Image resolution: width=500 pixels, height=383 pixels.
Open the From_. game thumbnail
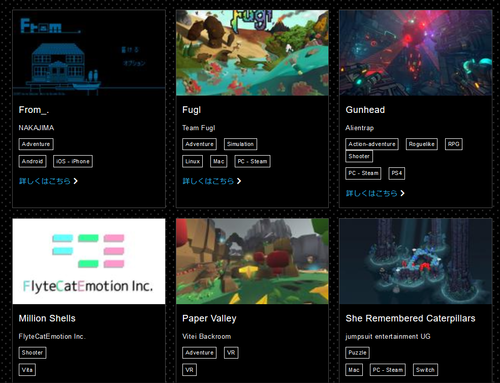point(89,53)
